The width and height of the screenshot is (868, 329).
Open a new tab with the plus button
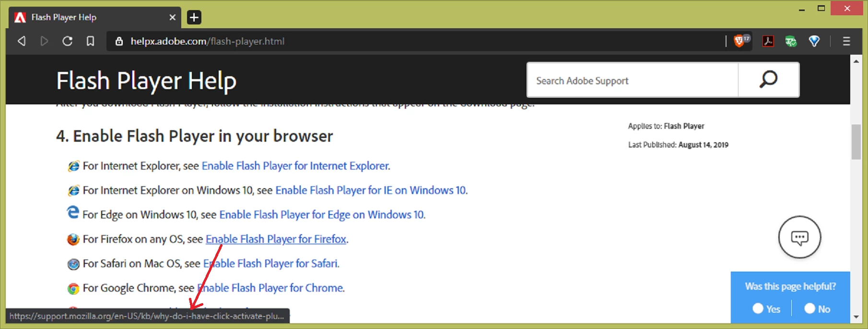coord(194,17)
